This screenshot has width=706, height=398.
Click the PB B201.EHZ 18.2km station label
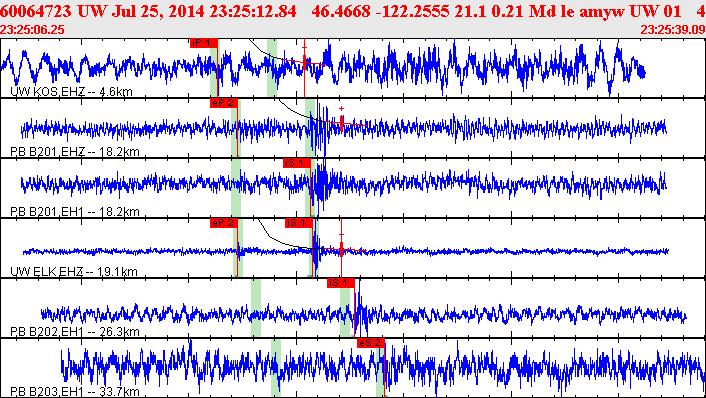[x=75, y=152]
